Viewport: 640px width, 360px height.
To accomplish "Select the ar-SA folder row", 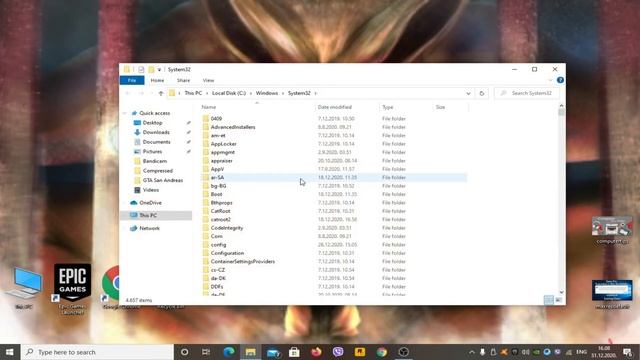I will point(334,178).
